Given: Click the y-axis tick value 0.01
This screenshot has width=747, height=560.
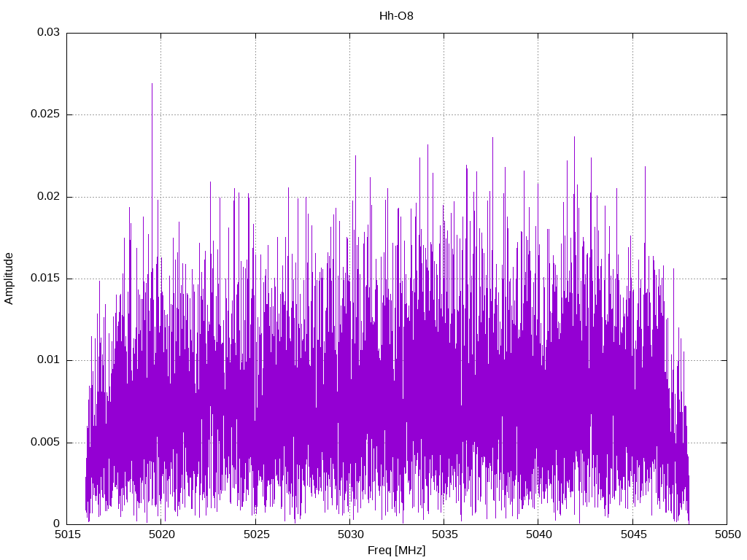Looking at the screenshot, I should tap(49, 360).
